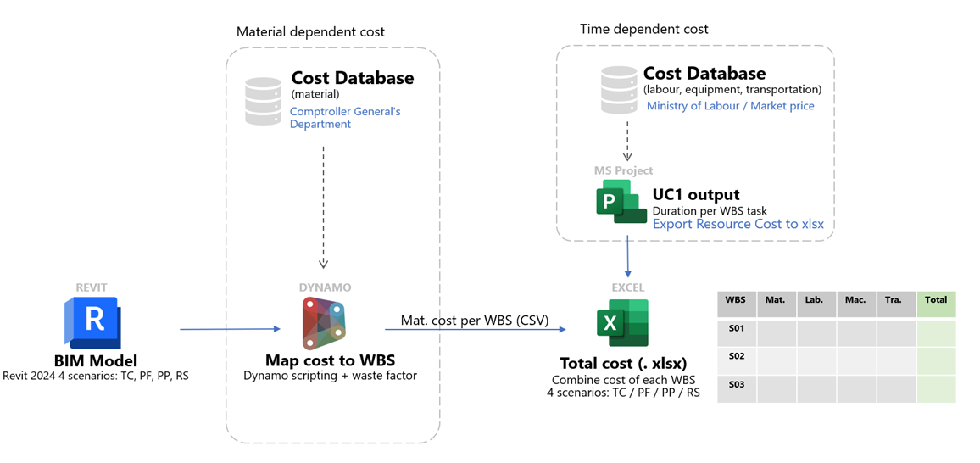Image resolution: width=980 pixels, height=463 pixels.
Task: Select the green 'Total' header cell
Action: (937, 304)
